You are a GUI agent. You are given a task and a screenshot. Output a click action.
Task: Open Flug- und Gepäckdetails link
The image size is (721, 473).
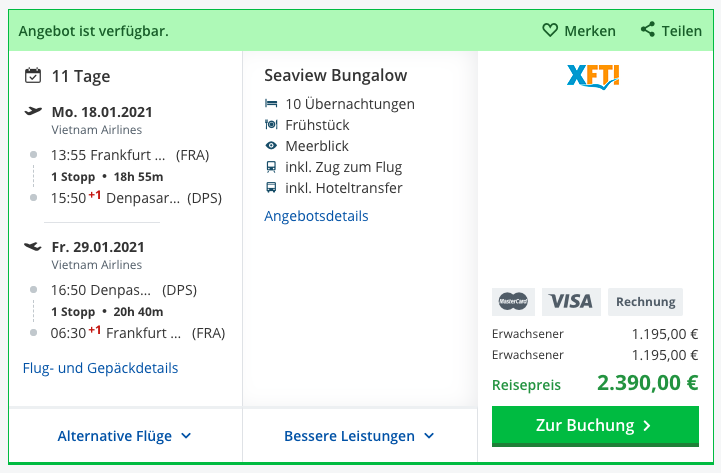(x=100, y=368)
